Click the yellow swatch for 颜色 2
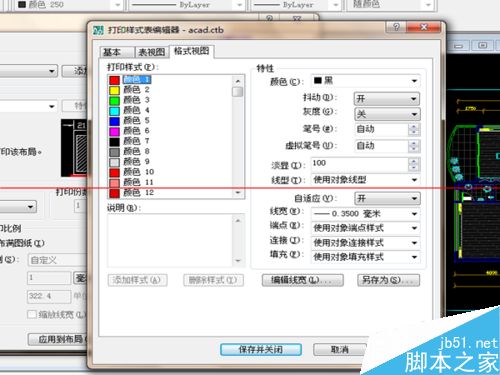Viewport: 500px width, 375px height. [114, 90]
